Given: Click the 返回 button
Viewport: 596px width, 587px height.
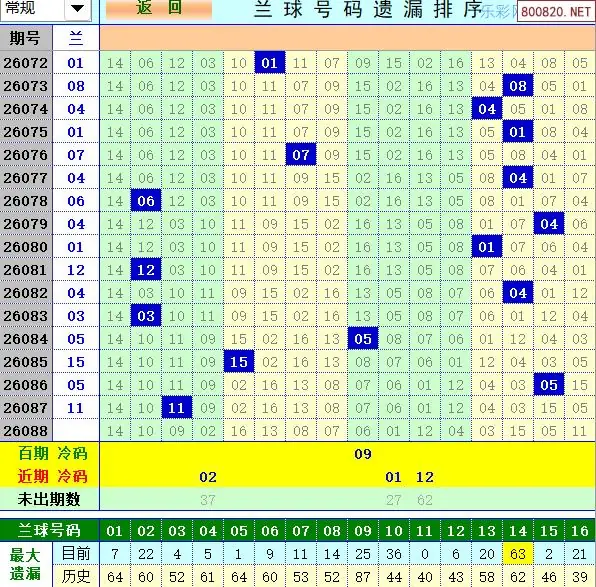Looking at the screenshot, I should coord(159,8).
